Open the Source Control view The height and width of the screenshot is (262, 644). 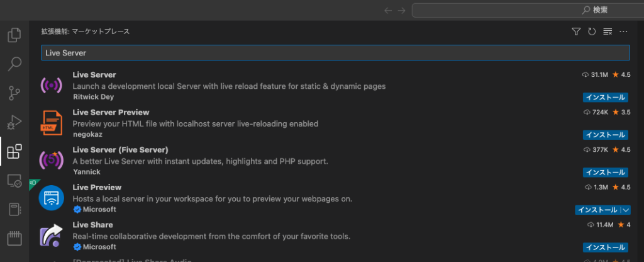point(14,93)
